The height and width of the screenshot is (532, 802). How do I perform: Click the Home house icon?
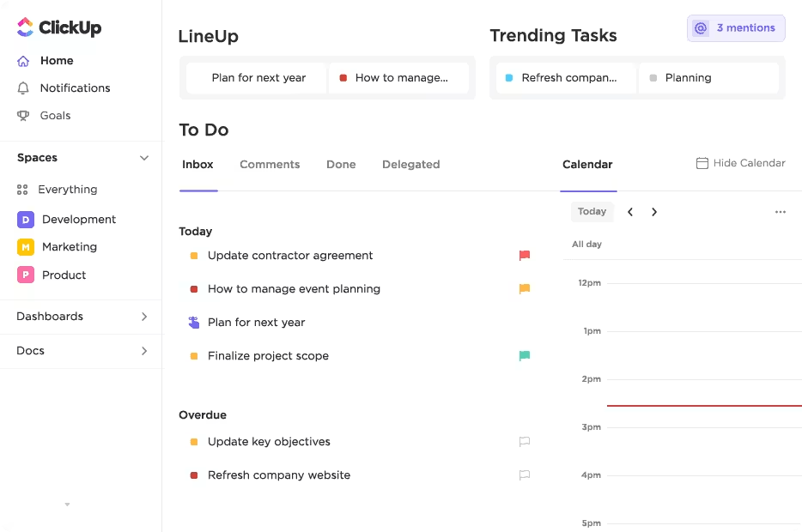pyautogui.click(x=23, y=61)
